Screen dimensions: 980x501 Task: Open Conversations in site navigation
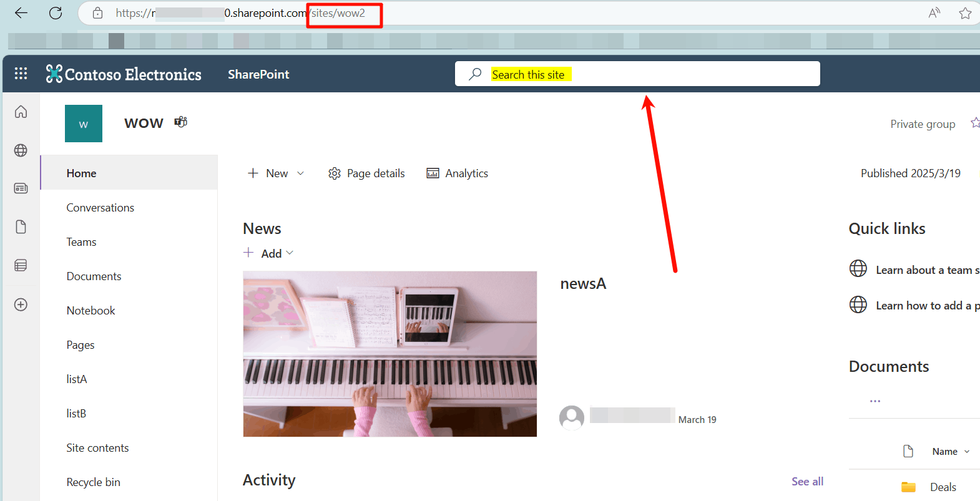pos(100,208)
